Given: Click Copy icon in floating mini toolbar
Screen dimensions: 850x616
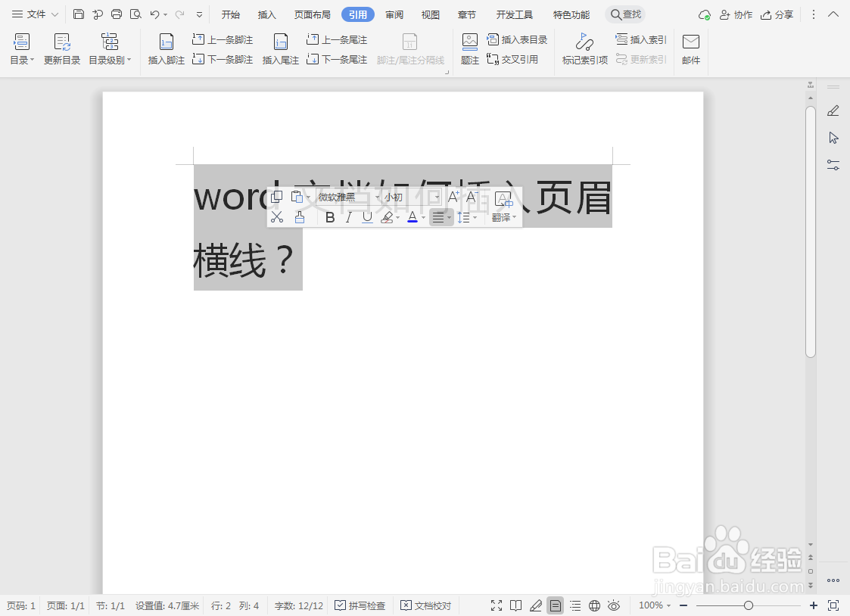Looking at the screenshot, I should click(x=276, y=197).
